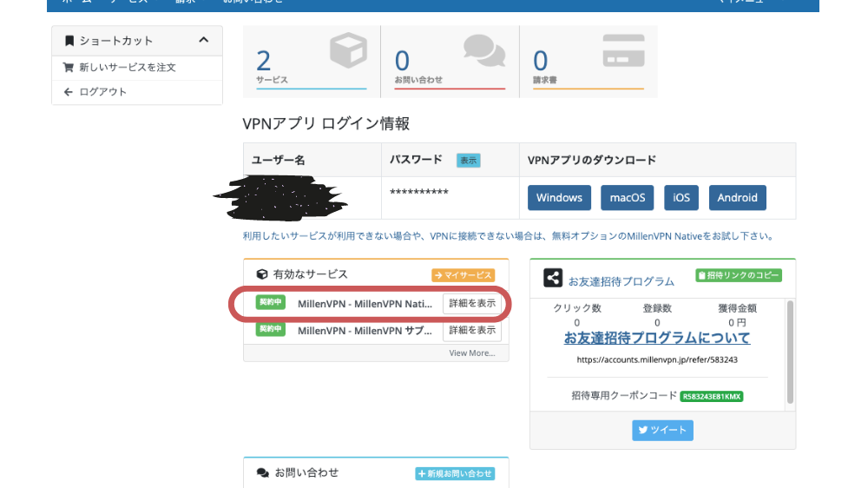868x488 pixels.
Task: Show the password with the 表示 button
Action: pos(469,161)
